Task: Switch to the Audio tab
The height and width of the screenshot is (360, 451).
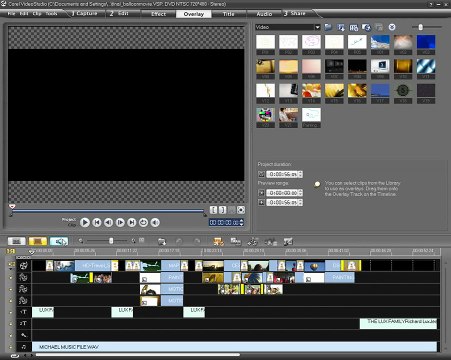Action: (x=264, y=14)
